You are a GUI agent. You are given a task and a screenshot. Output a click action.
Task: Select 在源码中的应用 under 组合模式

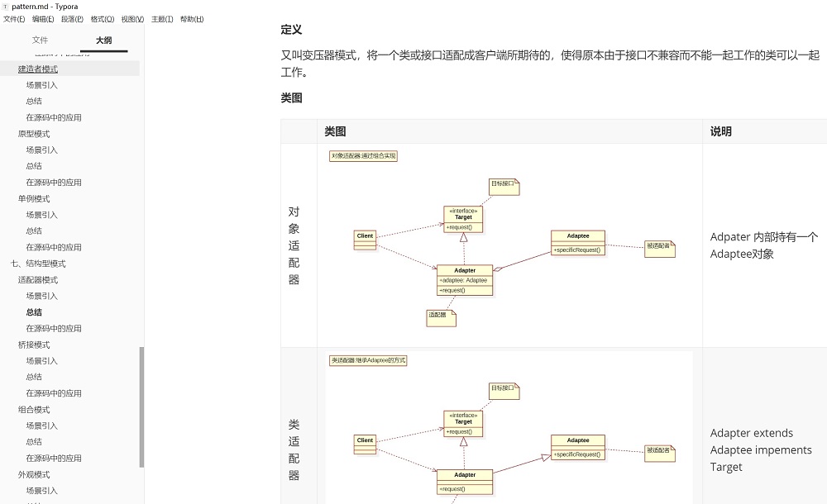[x=54, y=458]
